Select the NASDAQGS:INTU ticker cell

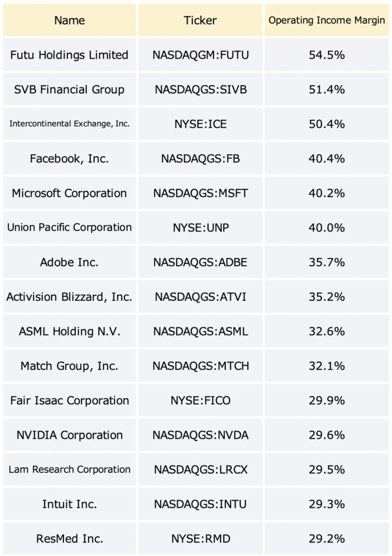(200, 504)
